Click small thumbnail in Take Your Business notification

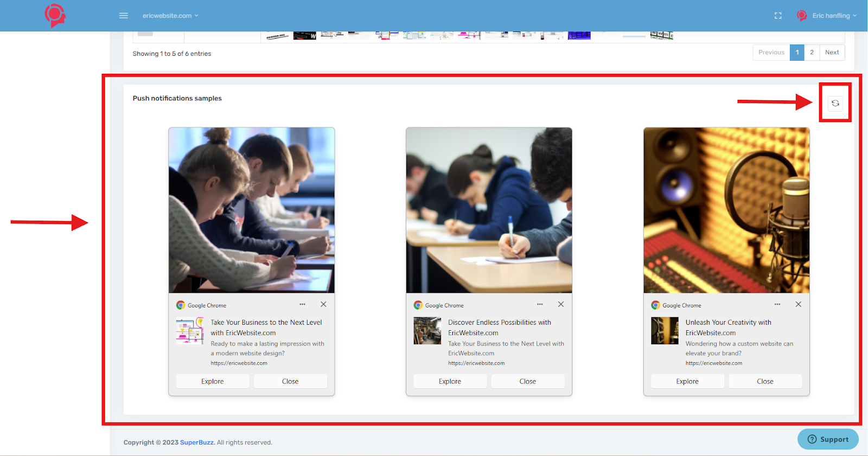coord(190,331)
